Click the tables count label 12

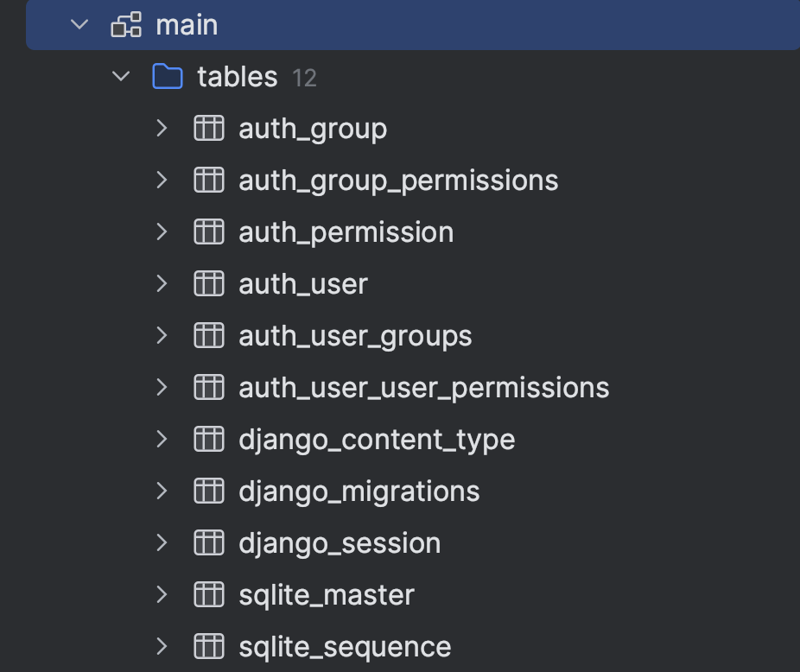click(304, 78)
